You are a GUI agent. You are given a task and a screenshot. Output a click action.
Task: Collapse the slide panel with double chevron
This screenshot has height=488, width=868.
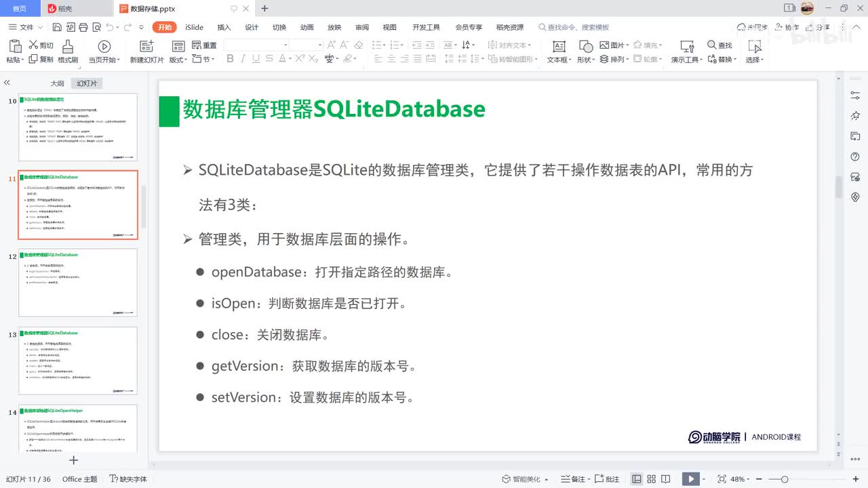click(7, 83)
